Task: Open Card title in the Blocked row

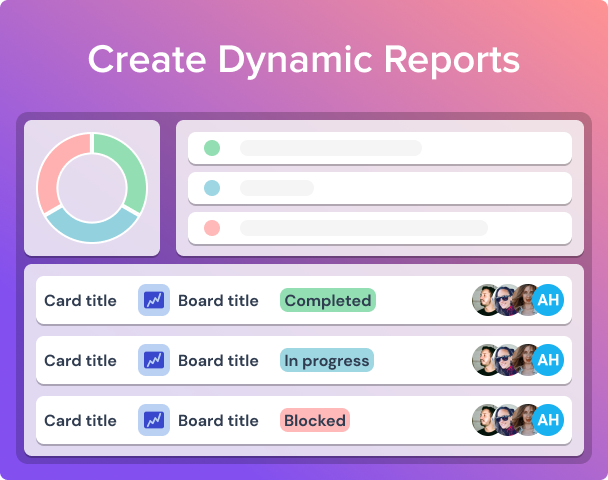Action: tap(80, 421)
